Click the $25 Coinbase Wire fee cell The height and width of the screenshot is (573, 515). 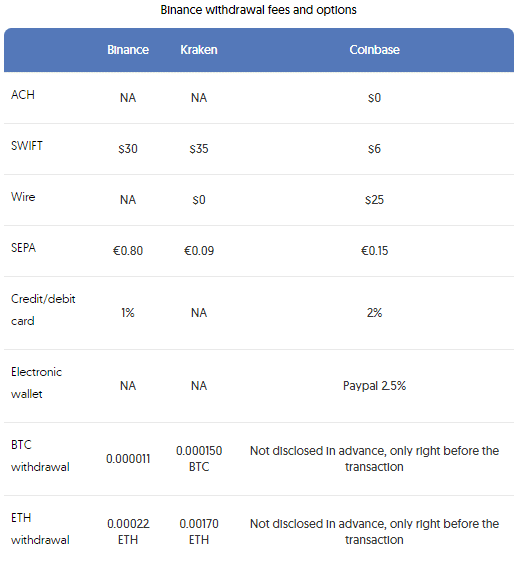coord(374,200)
